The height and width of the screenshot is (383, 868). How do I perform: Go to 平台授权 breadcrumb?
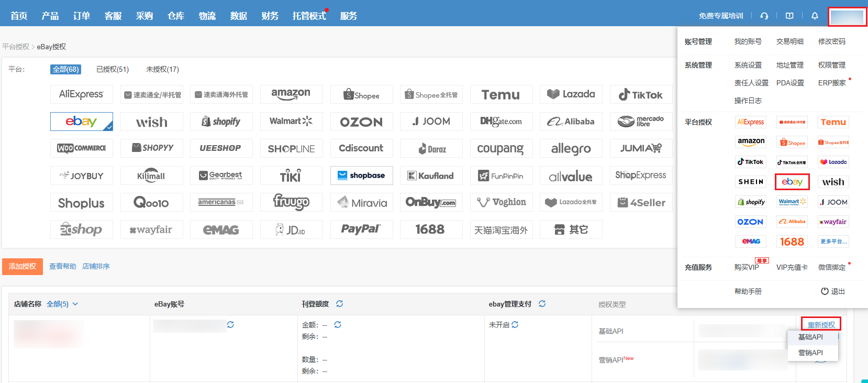coord(16,47)
